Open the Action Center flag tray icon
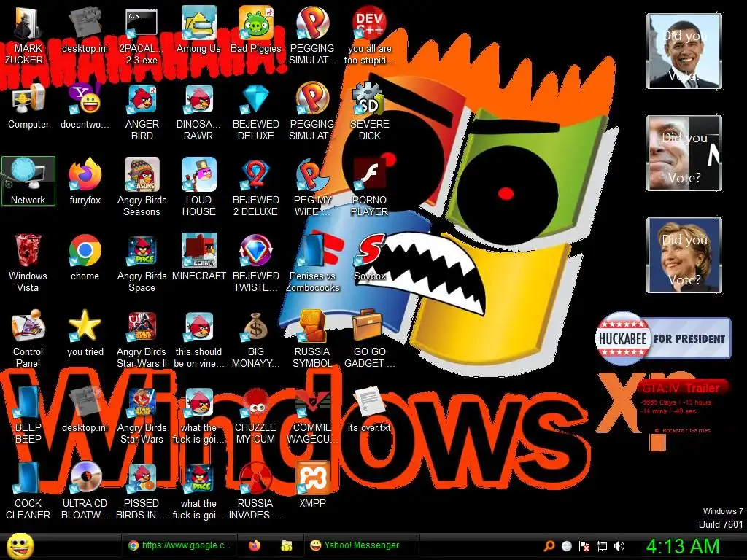The image size is (747, 560). click(x=584, y=546)
